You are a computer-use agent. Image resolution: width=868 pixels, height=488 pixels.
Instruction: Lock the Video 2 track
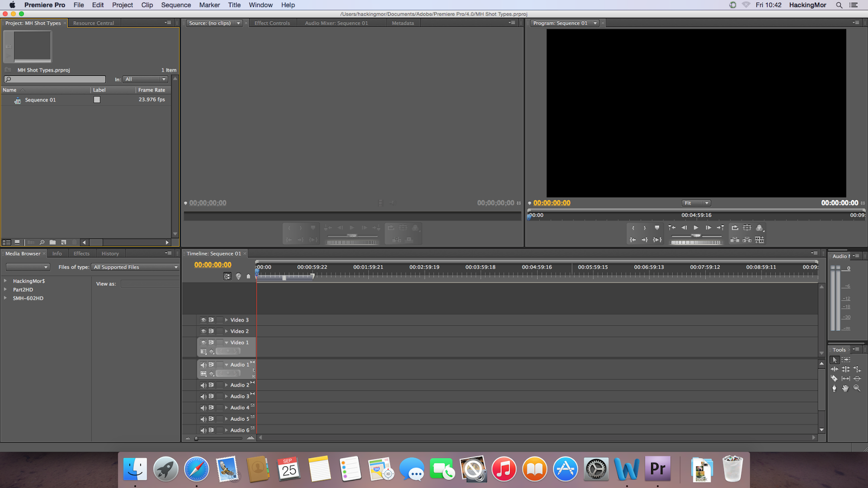pyautogui.click(x=220, y=331)
